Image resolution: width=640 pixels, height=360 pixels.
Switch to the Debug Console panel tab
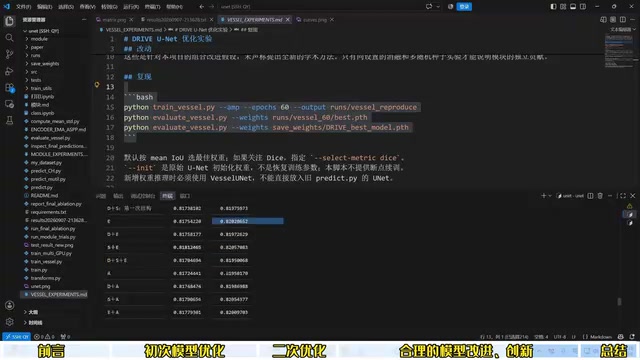pyautogui.click(x=142, y=196)
